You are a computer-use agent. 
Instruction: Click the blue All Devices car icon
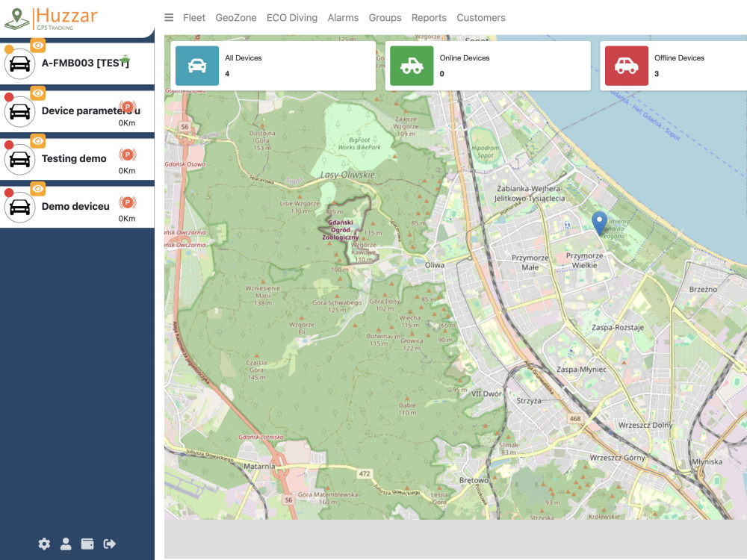tap(196, 66)
